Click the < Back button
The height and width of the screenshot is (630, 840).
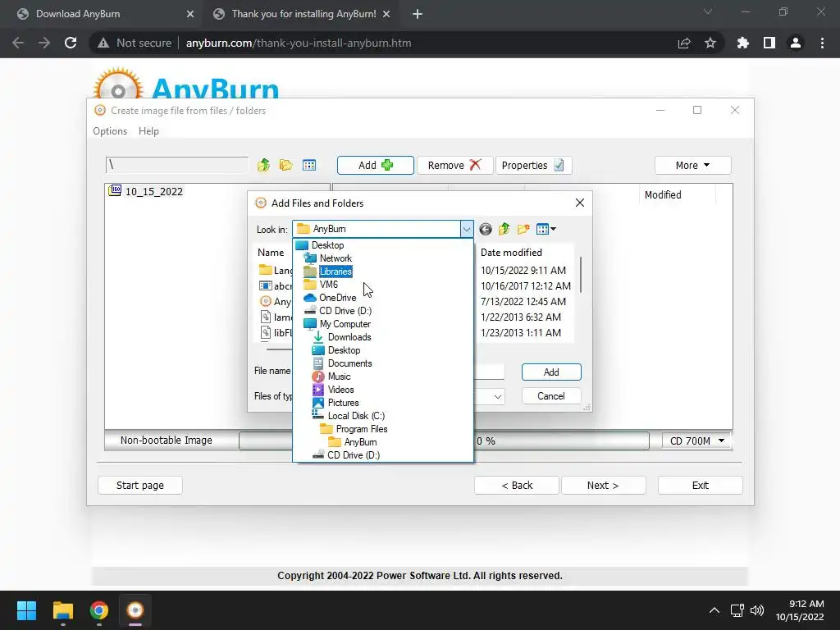pyautogui.click(x=517, y=486)
